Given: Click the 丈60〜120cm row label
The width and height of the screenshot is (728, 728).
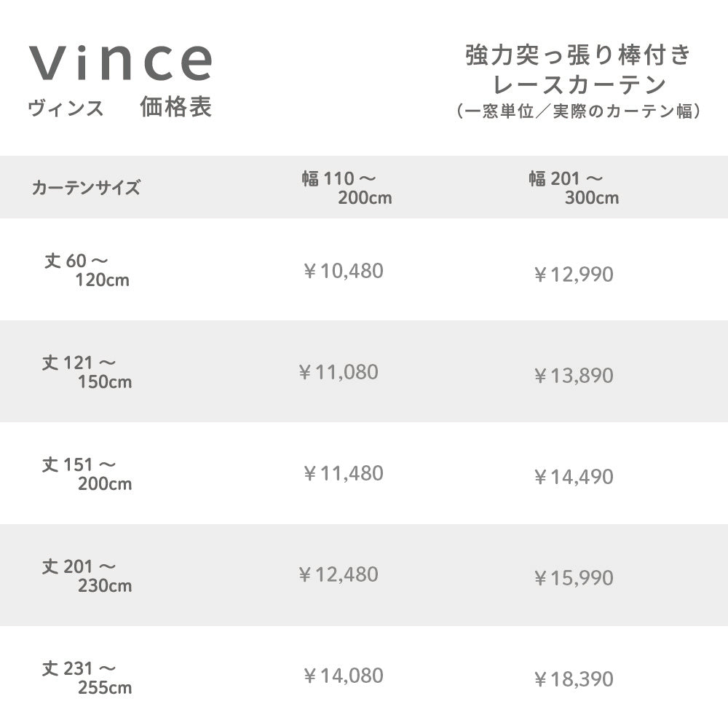Looking at the screenshot, I should tap(87, 269).
